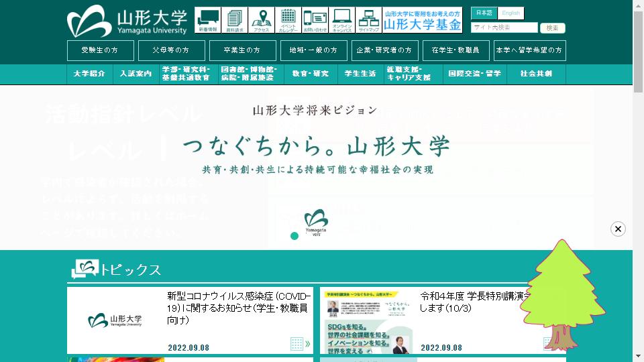This screenshot has height=362, width=644.
Task: Open the 令和4年度 学長特別講演 topic title
Action: point(475,302)
